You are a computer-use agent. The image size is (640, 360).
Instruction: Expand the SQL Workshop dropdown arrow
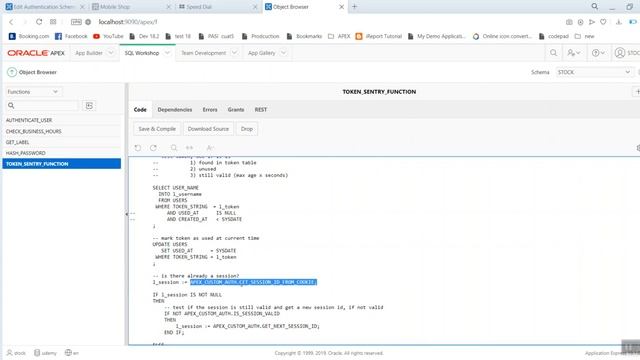coord(167,53)
